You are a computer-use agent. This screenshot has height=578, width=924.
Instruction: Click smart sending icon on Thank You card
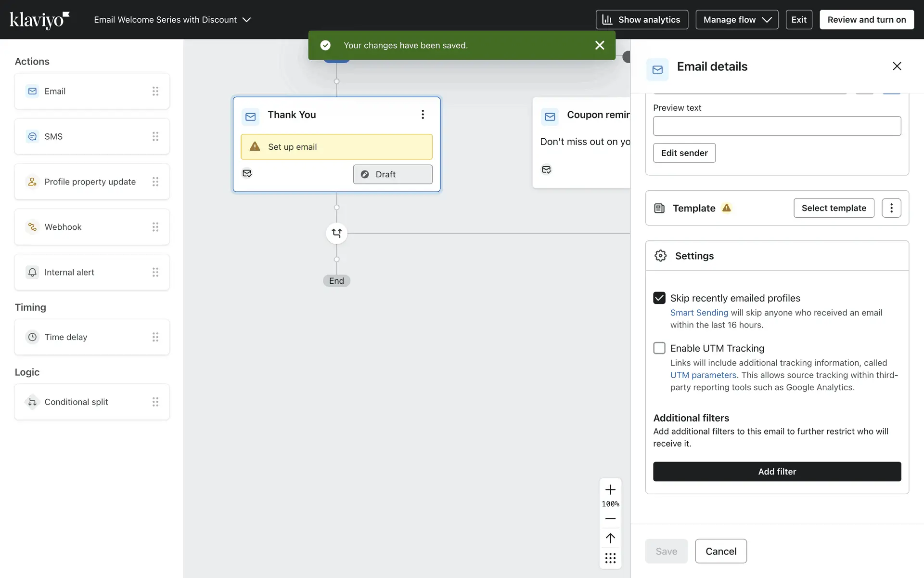[247, 173]
